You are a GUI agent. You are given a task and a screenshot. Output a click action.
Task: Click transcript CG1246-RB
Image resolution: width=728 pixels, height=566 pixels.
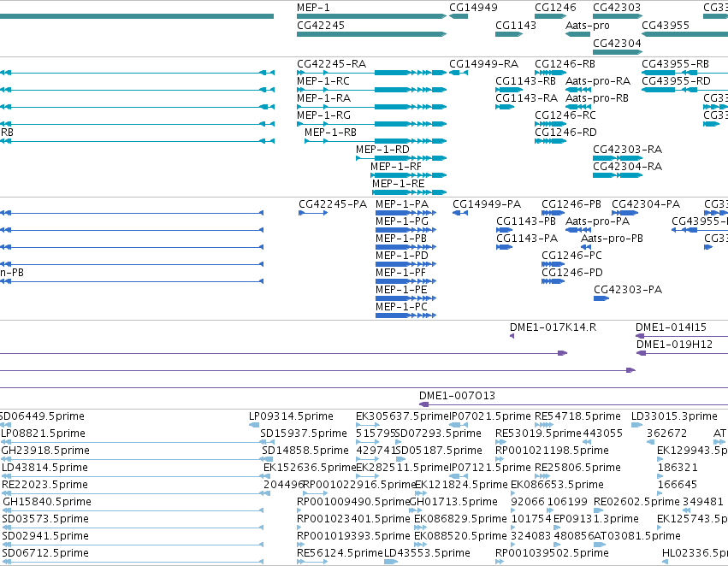pyautogui.click(x=550, y=73)
